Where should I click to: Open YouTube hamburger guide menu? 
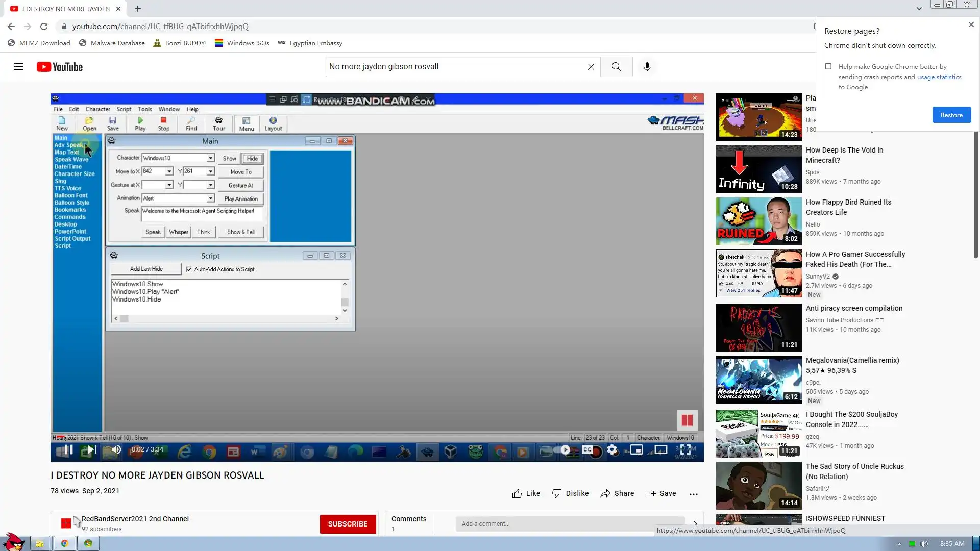tap(18, 67)
